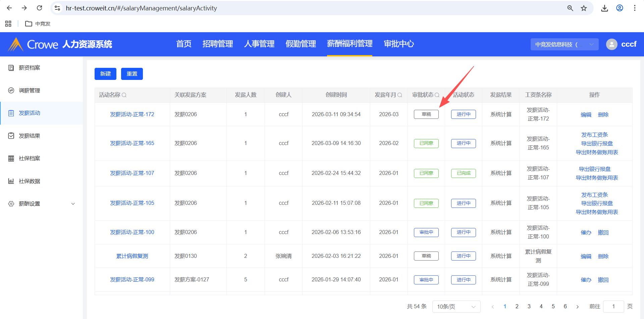Go to page 3 in pagination
The image size is (644, 319).
point(529,307)
